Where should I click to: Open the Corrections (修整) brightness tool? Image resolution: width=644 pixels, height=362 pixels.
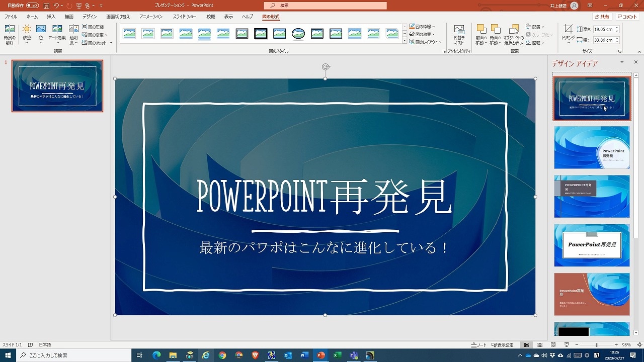pyautogui.click(x=27, y=34)
